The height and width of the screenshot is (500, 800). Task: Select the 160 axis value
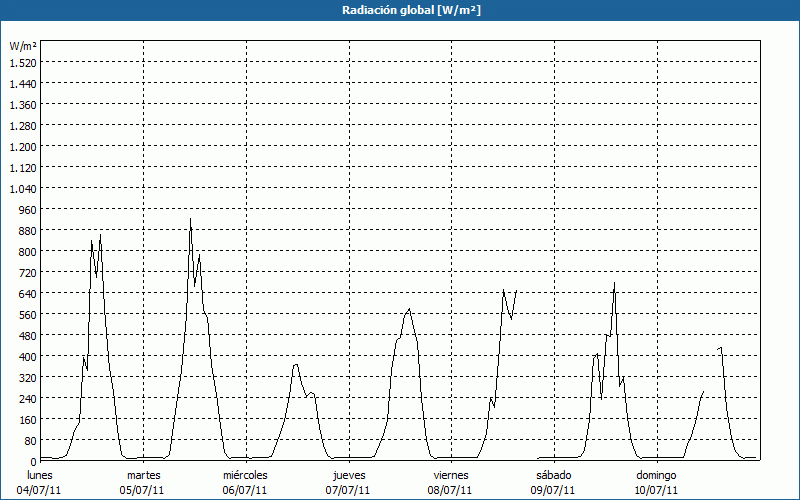click(28, 420)
